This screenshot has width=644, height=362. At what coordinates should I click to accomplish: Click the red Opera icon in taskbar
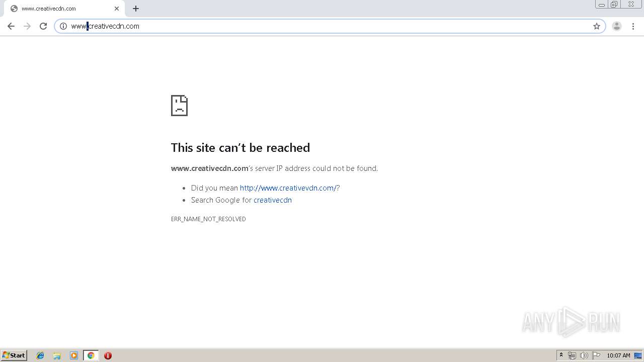tap(108, 355)
